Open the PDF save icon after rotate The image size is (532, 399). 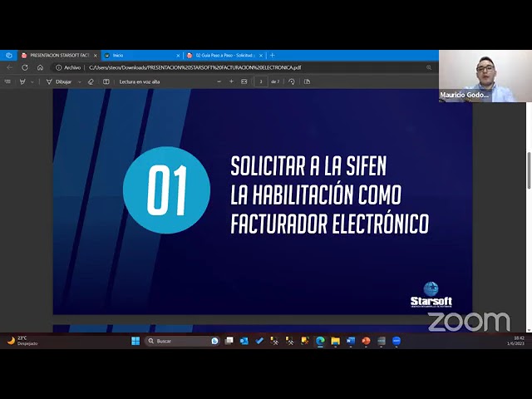[307, 81]
